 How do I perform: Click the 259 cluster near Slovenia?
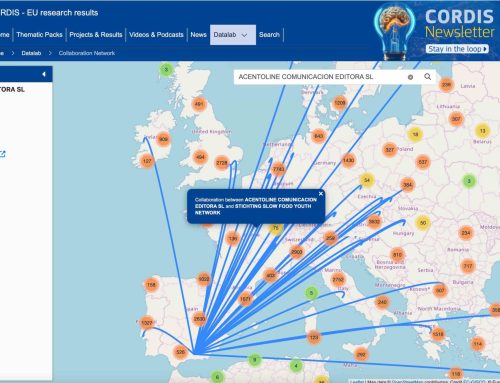[330, 238]
